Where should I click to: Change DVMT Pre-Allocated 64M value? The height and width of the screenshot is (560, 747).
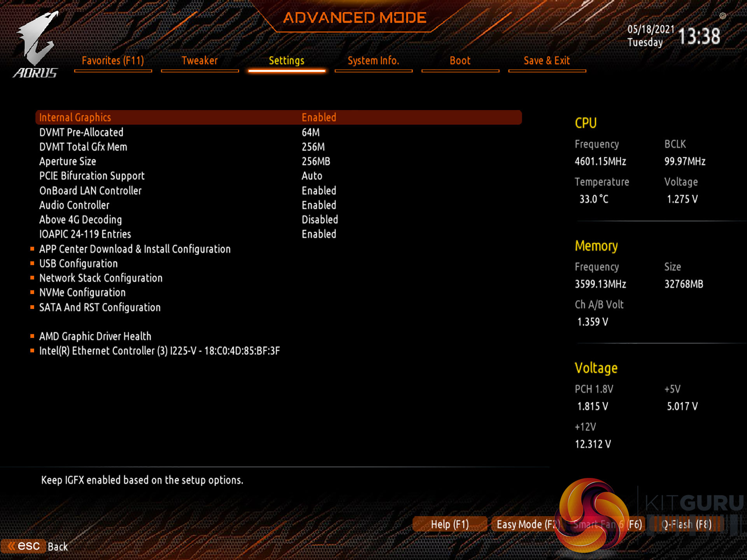310,133
